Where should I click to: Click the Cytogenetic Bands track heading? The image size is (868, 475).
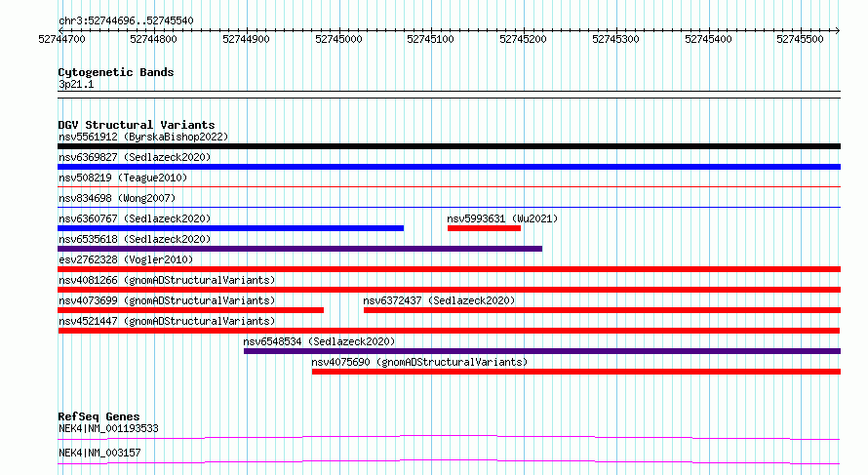pos(116,72)
